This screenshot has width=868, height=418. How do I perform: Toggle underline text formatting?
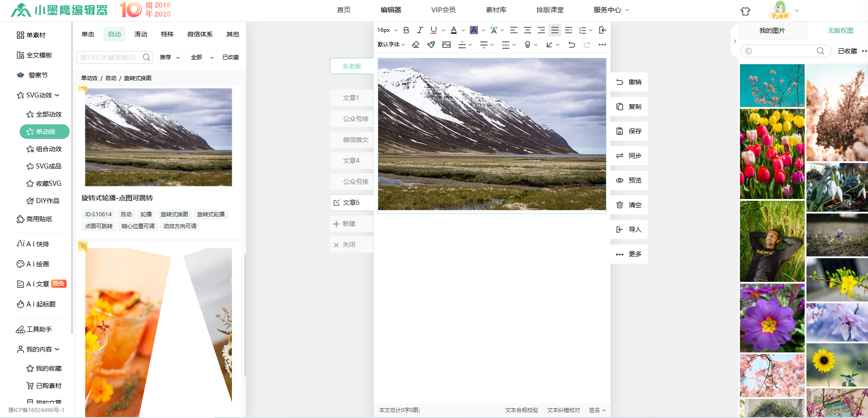(x=433, y=30)
